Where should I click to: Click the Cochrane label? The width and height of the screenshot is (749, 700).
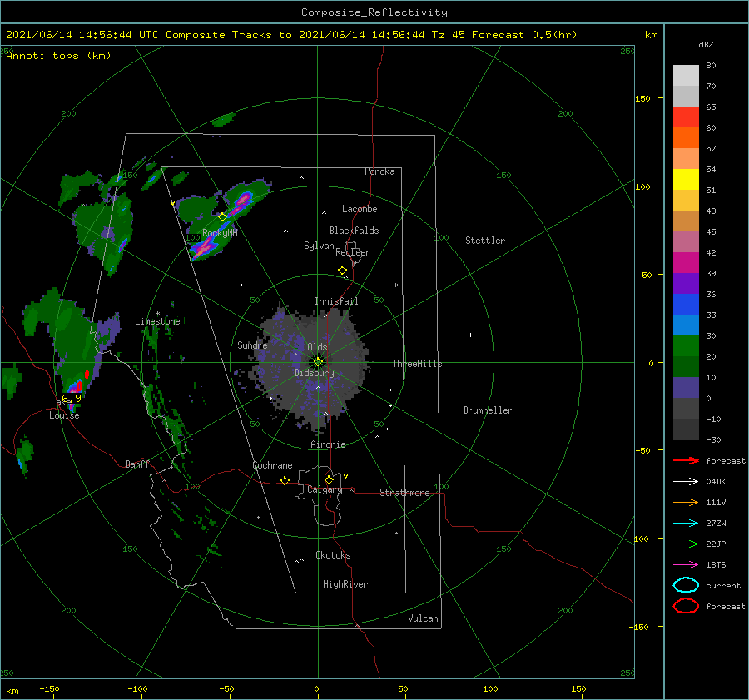tap(272, 465)
